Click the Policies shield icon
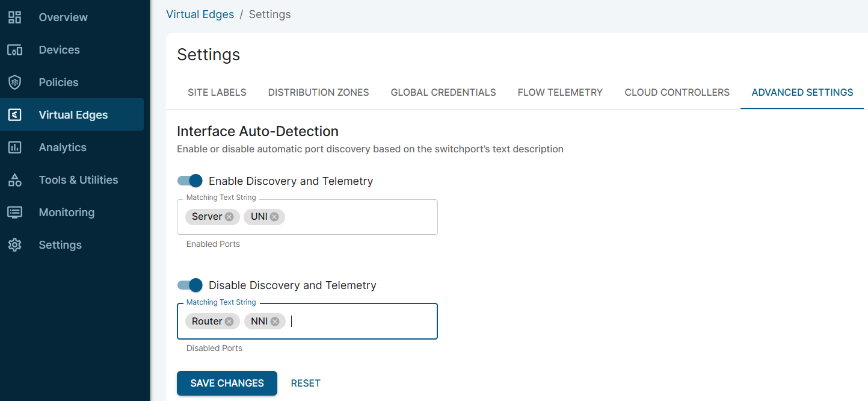868x401 pixels. 15,82
